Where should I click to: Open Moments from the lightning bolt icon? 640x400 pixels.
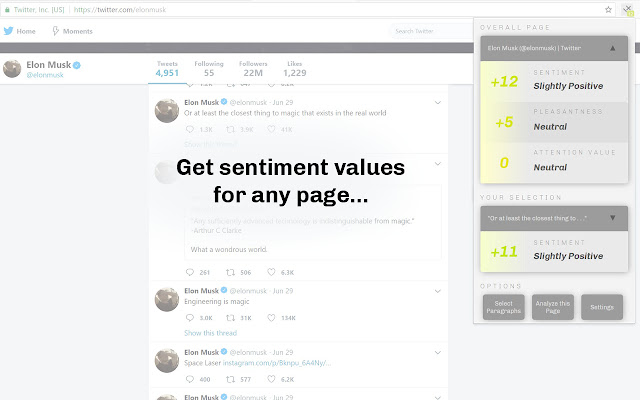[x=56, y=31]
